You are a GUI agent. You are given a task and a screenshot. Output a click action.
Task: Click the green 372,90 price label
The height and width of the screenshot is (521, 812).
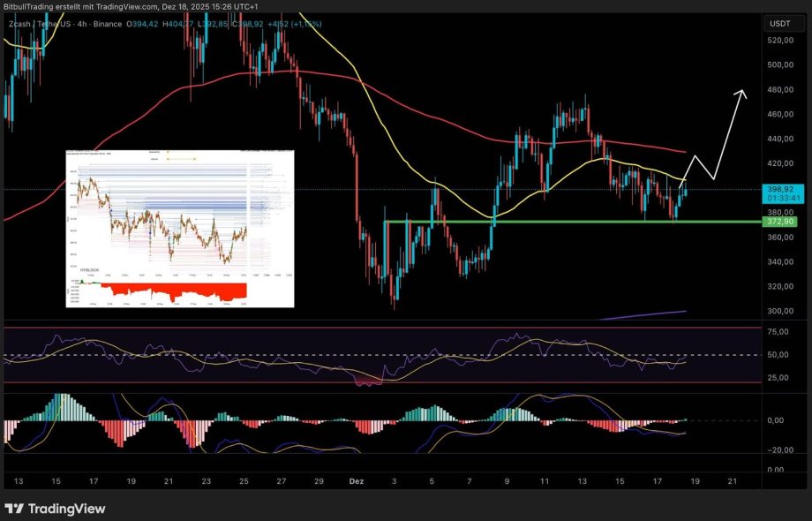pyautogui.click(x=779, y=222)
